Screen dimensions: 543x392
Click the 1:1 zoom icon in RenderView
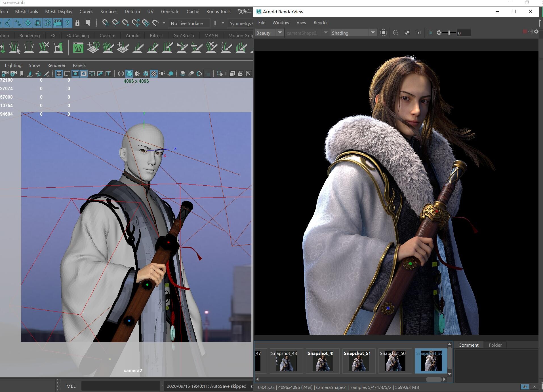point(418,33)
